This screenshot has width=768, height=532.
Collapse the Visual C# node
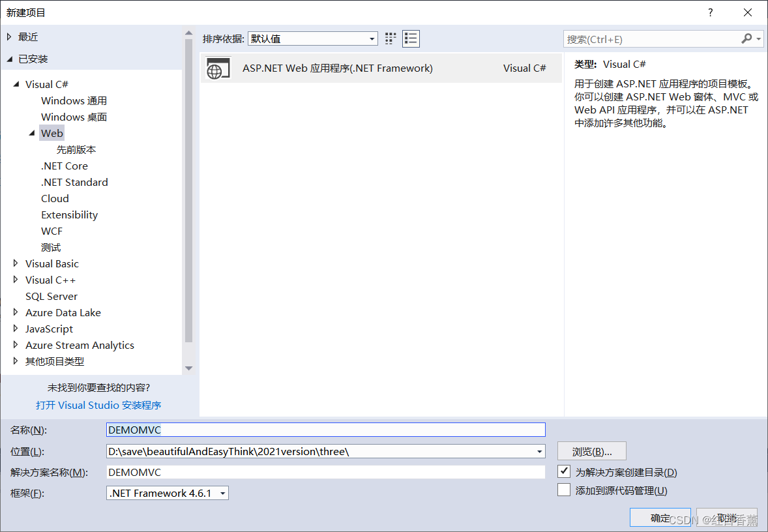(x=16, y=84)
